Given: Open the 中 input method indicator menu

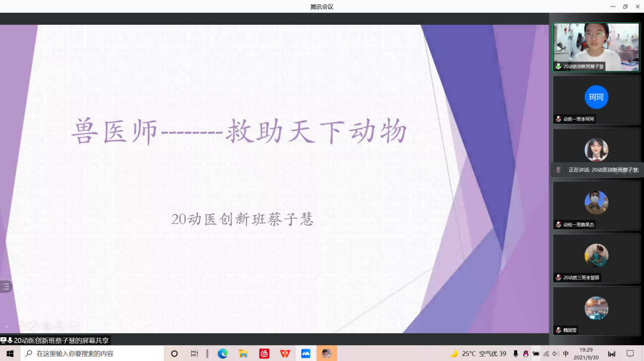Looking at the screenshot, I should (x=566, y=354).
